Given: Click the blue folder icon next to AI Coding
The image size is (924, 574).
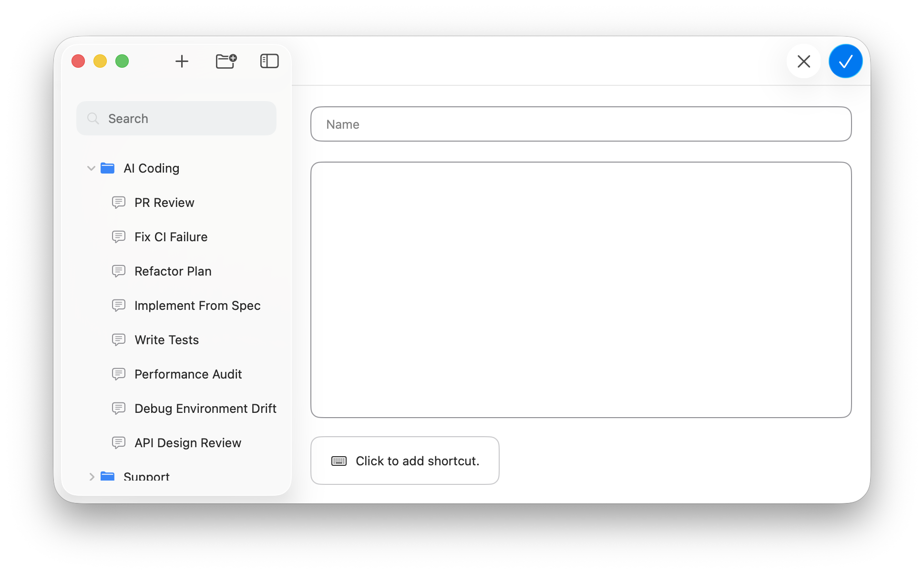Looking at the screenshot, I should tap(107, 168).
